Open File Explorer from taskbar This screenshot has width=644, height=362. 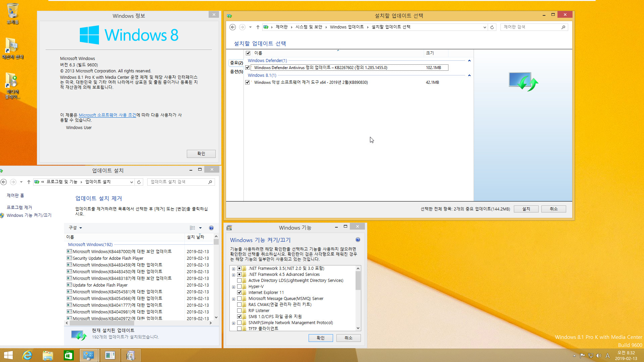[48, 355]
